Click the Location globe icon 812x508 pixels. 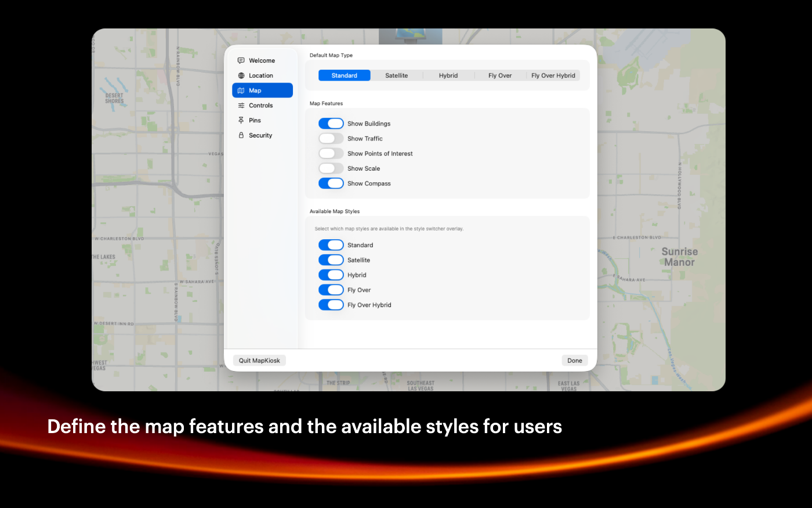tap(241, 75)
